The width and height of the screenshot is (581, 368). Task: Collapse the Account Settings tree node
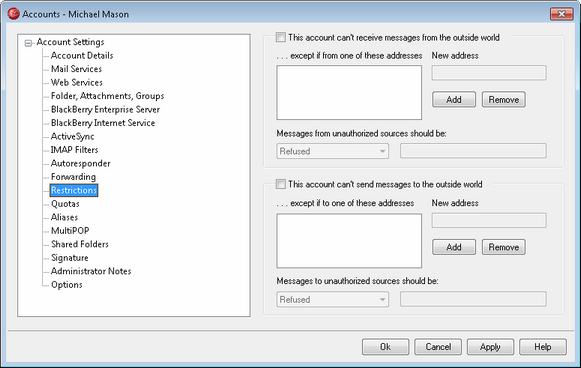click(28, 43)
